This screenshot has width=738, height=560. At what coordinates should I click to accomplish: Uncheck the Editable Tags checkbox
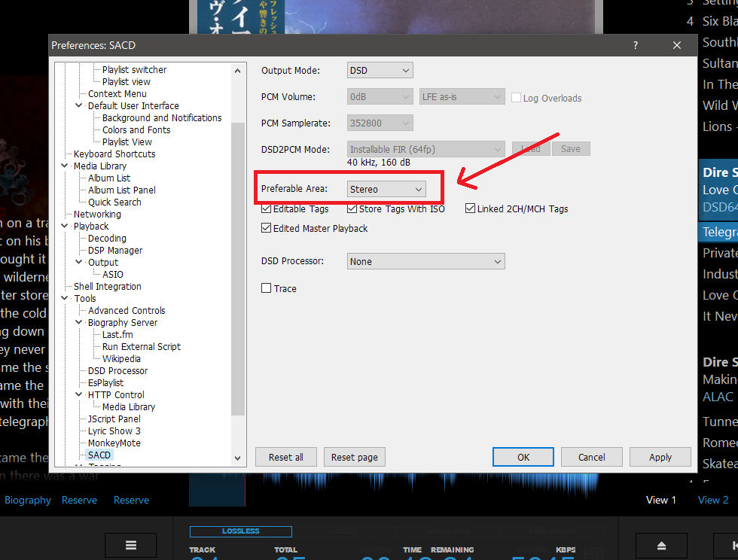(267, 209)
